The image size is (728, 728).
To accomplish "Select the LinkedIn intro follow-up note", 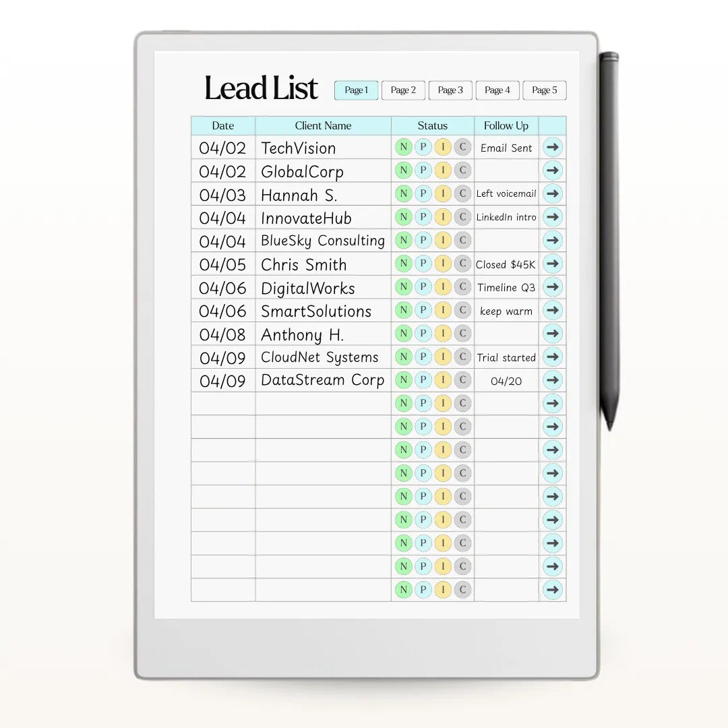I will coord(506,217).
